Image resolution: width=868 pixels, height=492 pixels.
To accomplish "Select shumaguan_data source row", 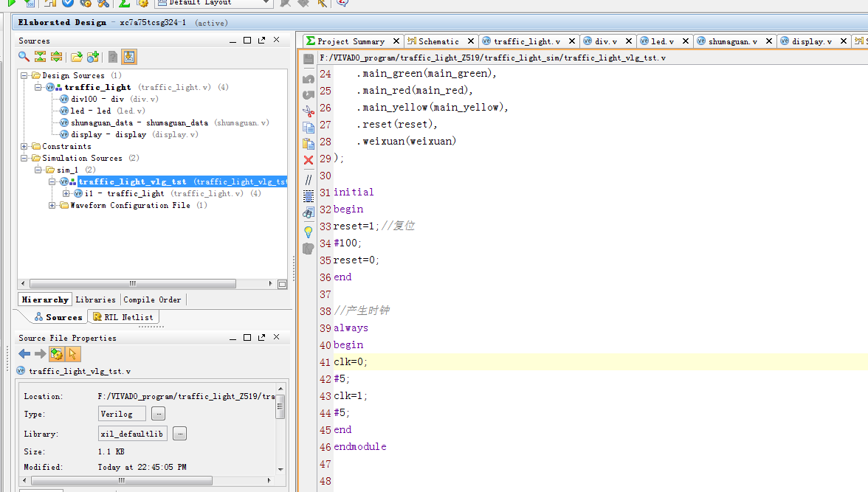I will (164, 123).
